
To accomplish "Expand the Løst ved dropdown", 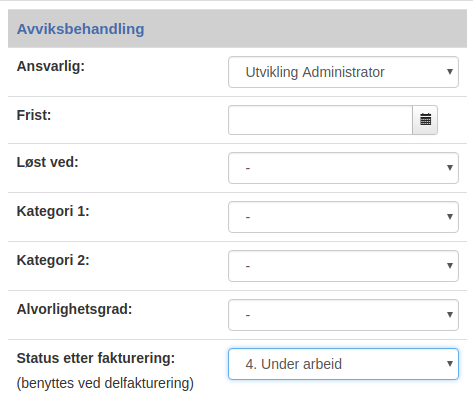I will tap(343, 168).
